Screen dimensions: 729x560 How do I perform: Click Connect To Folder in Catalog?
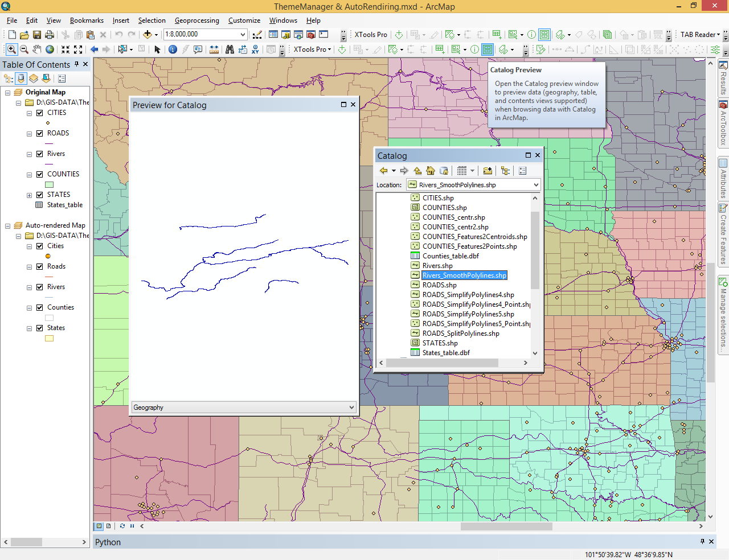488,171
